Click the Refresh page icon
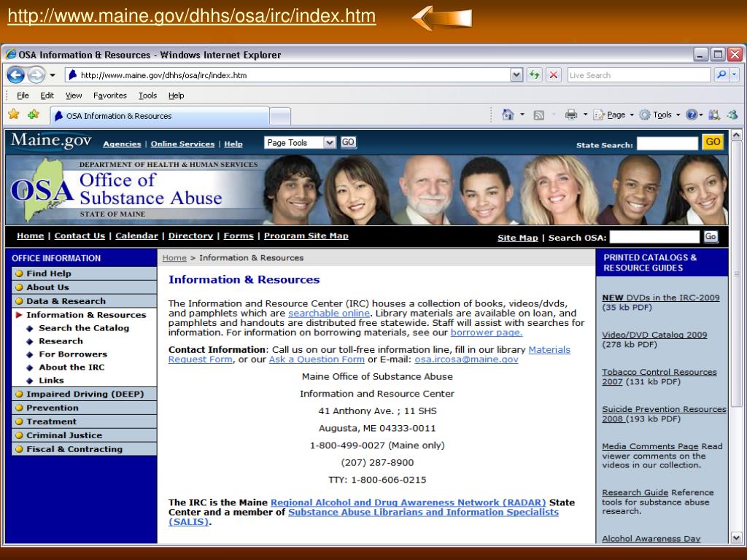The width and height of the screenshot is (747, 560). coord(535,75)
